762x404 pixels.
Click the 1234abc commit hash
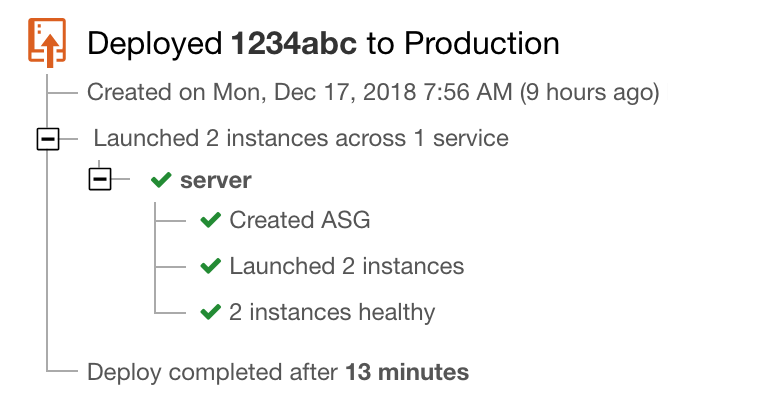294,43
